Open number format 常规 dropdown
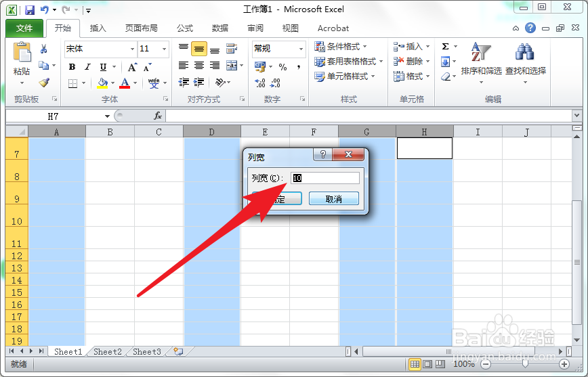This screenshot has width=588, height=377. (301, 49)
